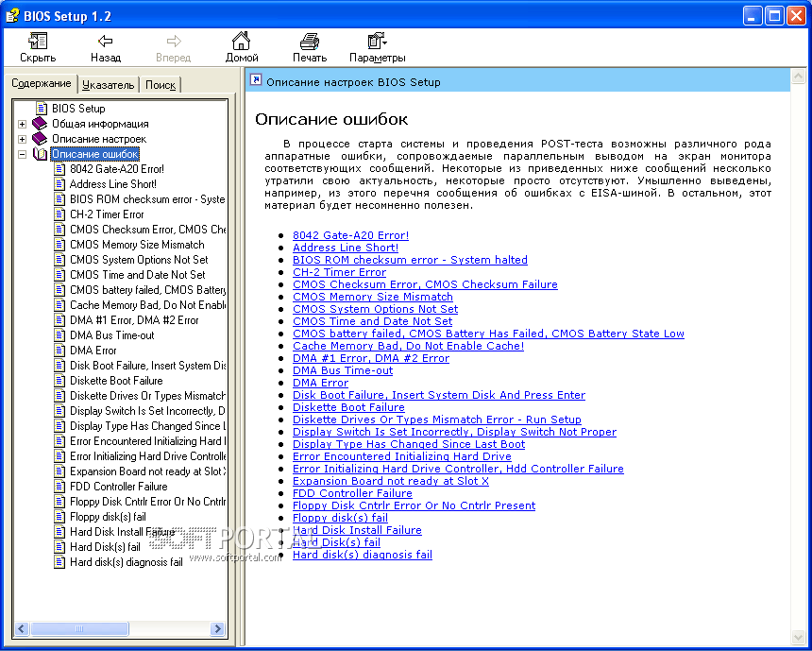Switch to the Поиск tab
Screen dimensions: 812x651
click(x=160, y=85)
